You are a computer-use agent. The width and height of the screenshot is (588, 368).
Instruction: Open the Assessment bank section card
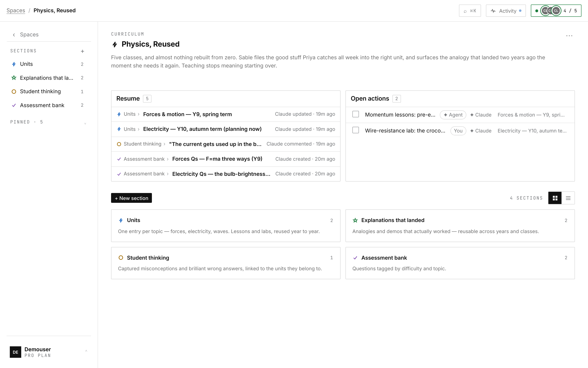tap(460, 263)
